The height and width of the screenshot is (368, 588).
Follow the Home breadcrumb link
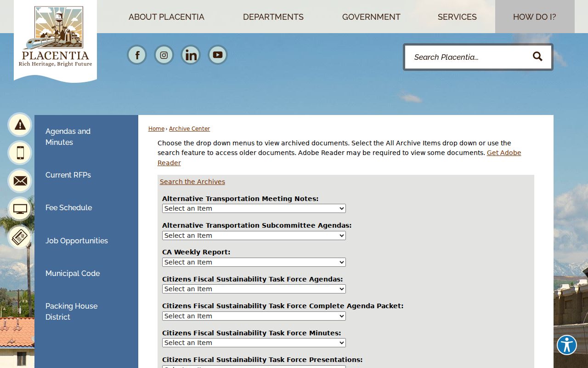point(156,129)
